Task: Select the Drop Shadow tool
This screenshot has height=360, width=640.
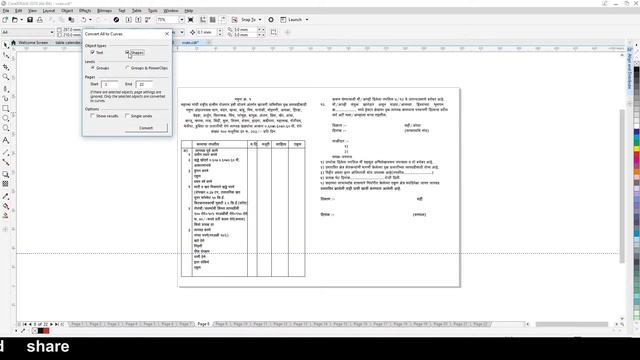Action: 6,174
